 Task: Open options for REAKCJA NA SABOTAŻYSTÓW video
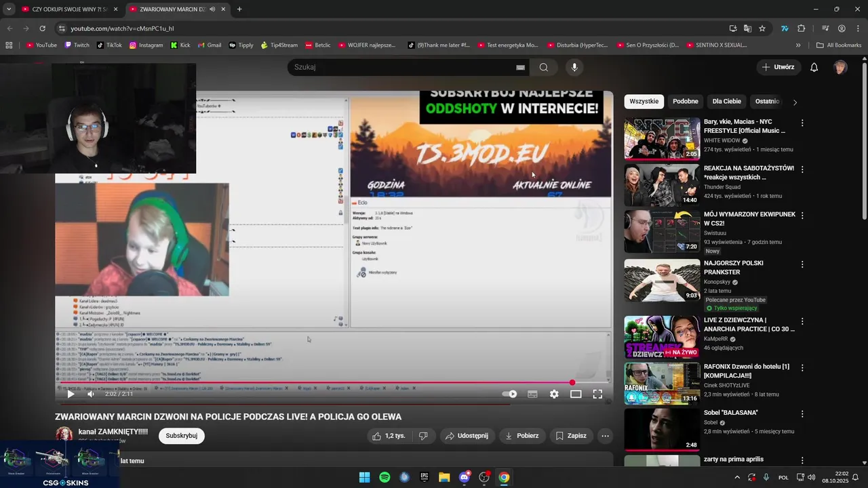[x=802, y=169]
